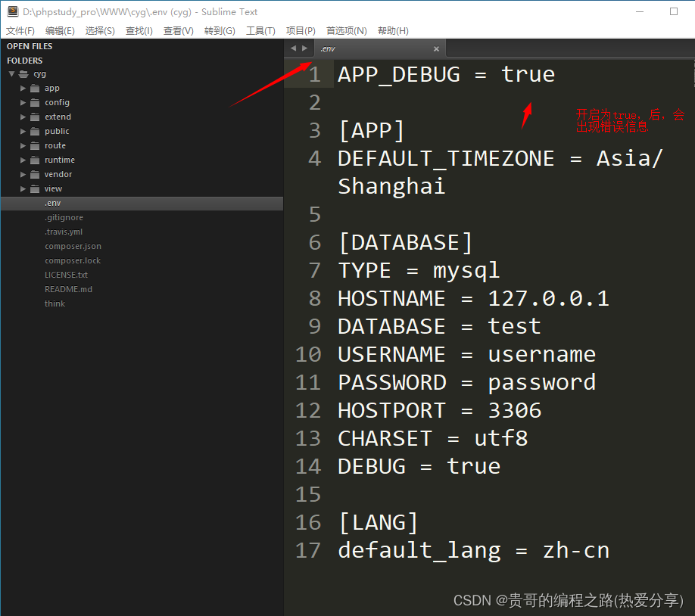
Task: Open the 工具(T) menu
Action: coord(260,30)
